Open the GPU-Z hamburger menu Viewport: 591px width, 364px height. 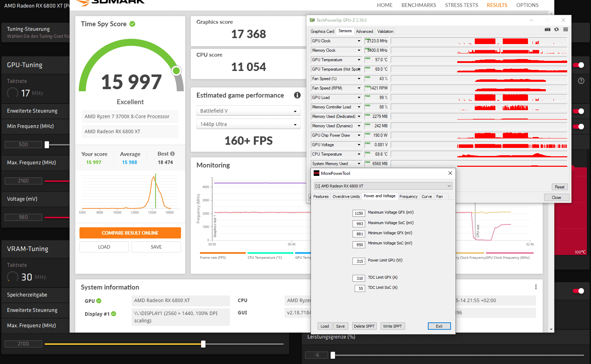(x=565, y=30)
